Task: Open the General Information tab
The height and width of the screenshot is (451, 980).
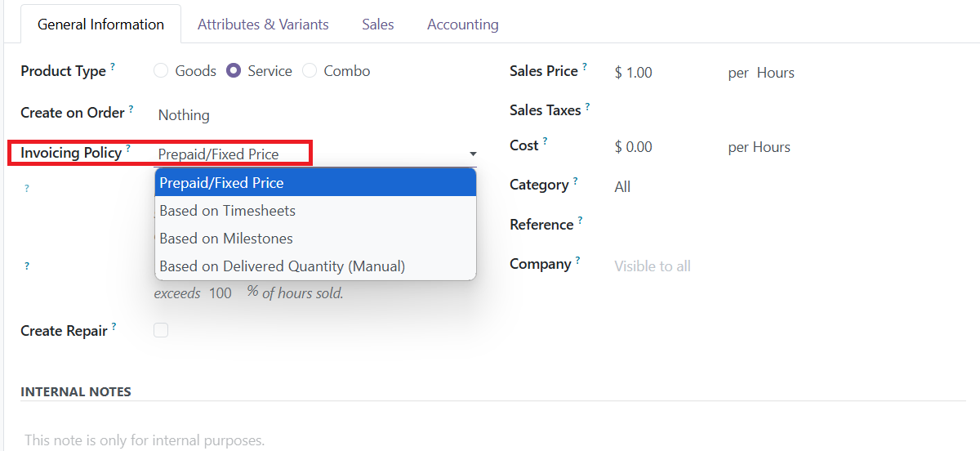Action: pyautogui.click(x=100, y=25)
